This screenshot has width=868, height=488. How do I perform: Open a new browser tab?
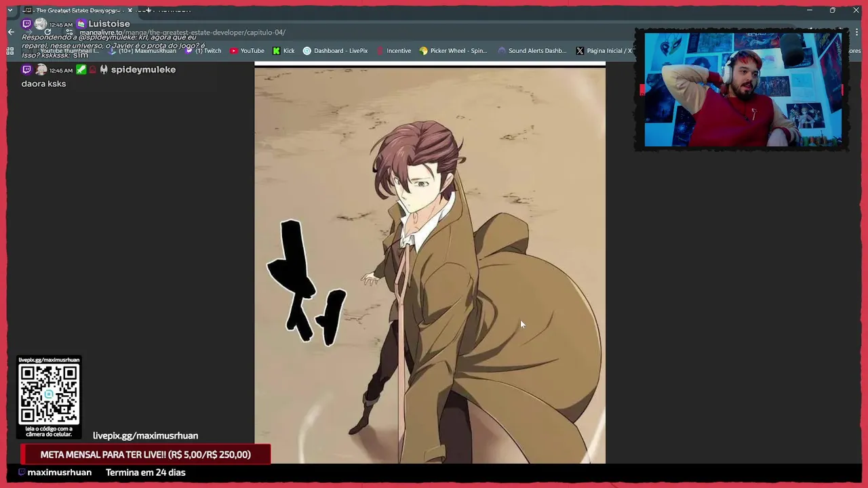(149, 10)
